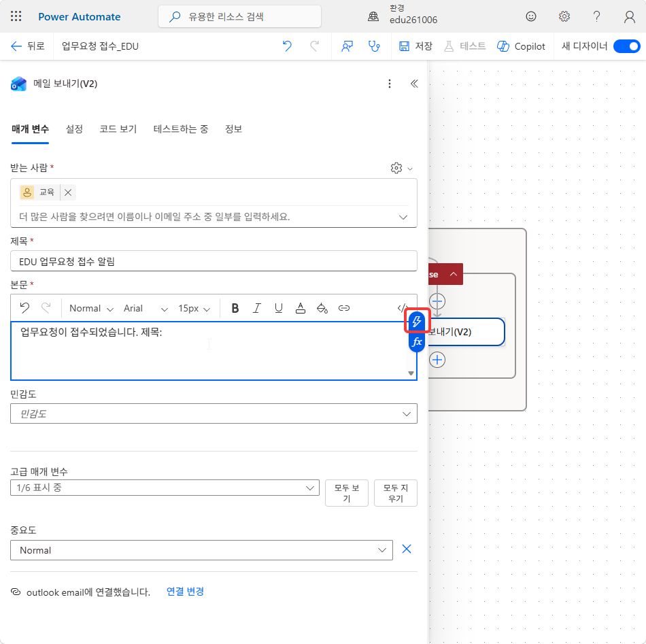The height and width of the screenshot is (644, 646).
Task: Open the highlight fill color picker
Action: coord(322,308)
